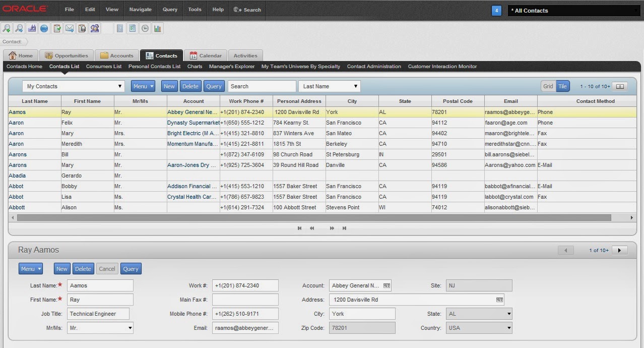Viewport: 644px width, 348px height.
Task: Open the bar chart icon in the toolbar
Action: coord(157,28)
